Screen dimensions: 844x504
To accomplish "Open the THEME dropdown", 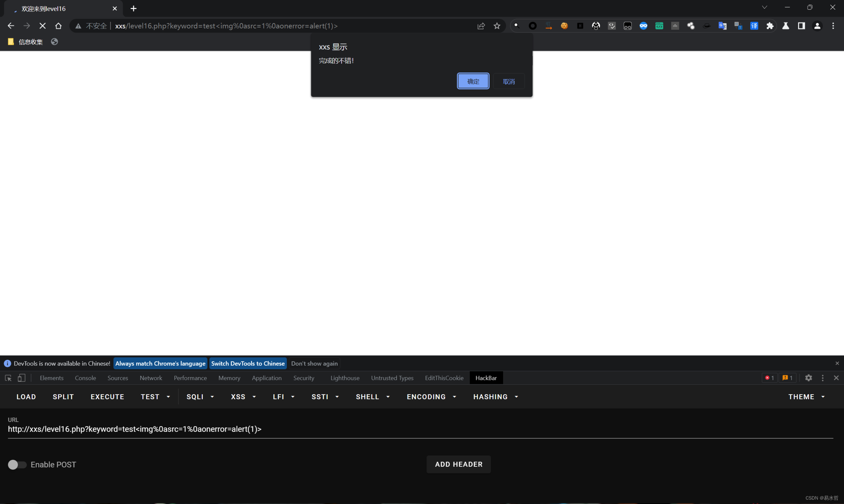I will [x=806, y=397].
